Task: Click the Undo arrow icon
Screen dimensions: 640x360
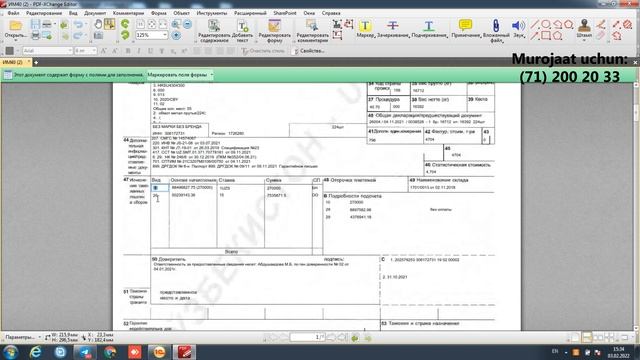Action: pos(78,24)
